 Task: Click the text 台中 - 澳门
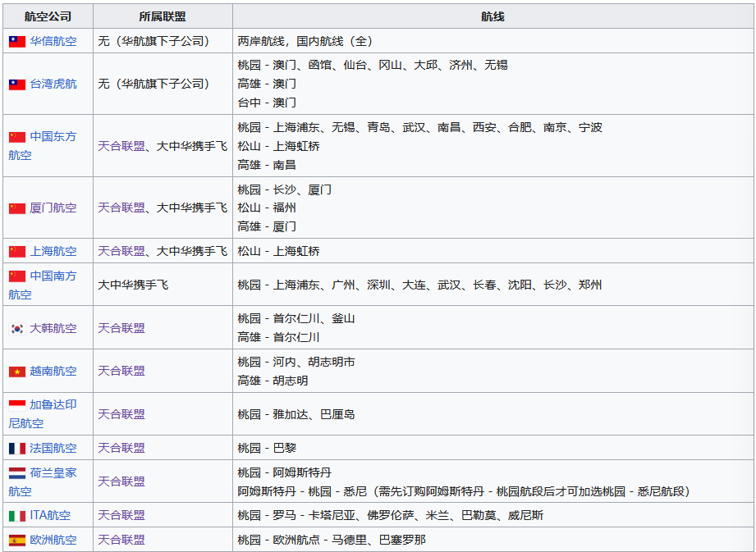(x=267, y=103)
